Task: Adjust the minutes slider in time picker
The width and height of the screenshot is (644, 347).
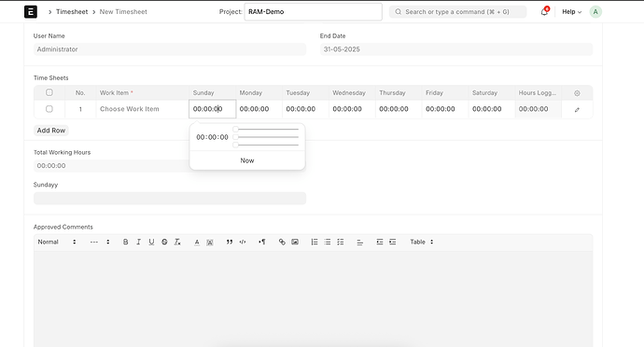Action: 267,137
